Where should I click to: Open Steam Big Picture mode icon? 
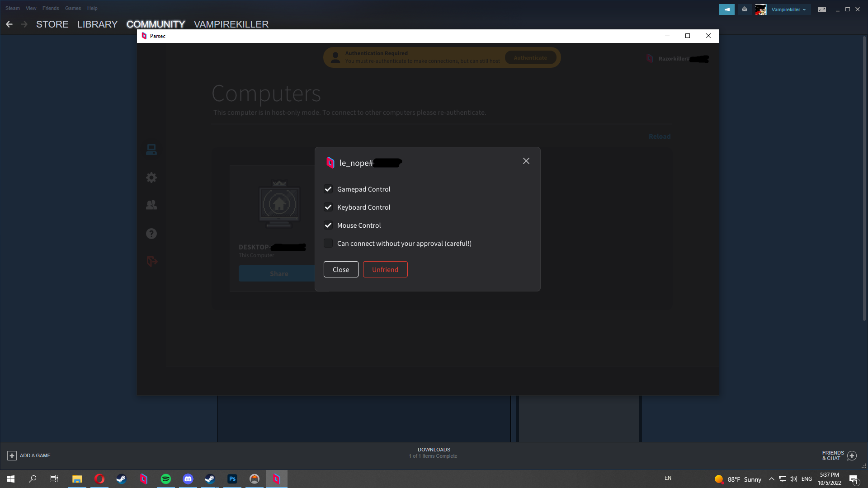tap(821, 9)
